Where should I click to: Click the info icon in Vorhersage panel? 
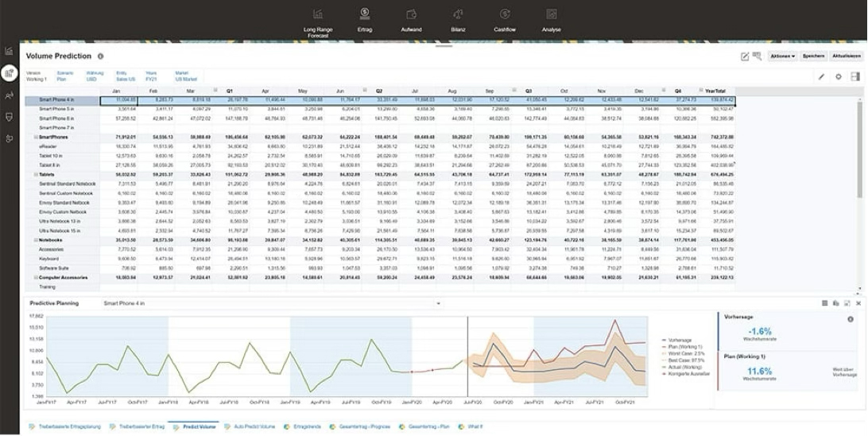click(851, 319)
